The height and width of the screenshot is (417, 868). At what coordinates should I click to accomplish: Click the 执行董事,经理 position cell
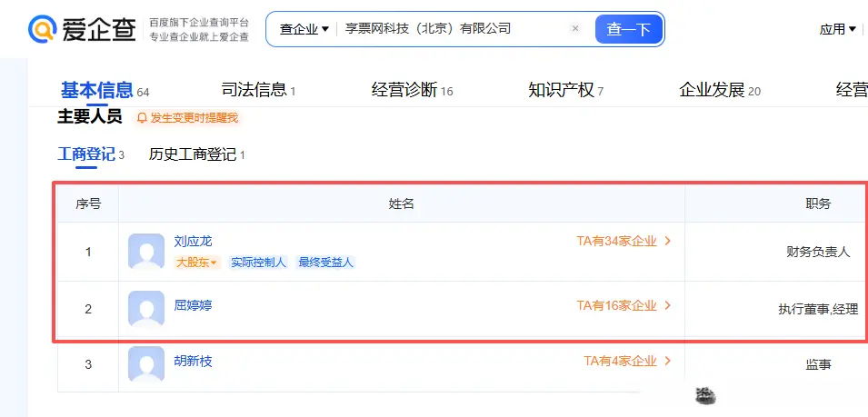[x=818, y=309]
